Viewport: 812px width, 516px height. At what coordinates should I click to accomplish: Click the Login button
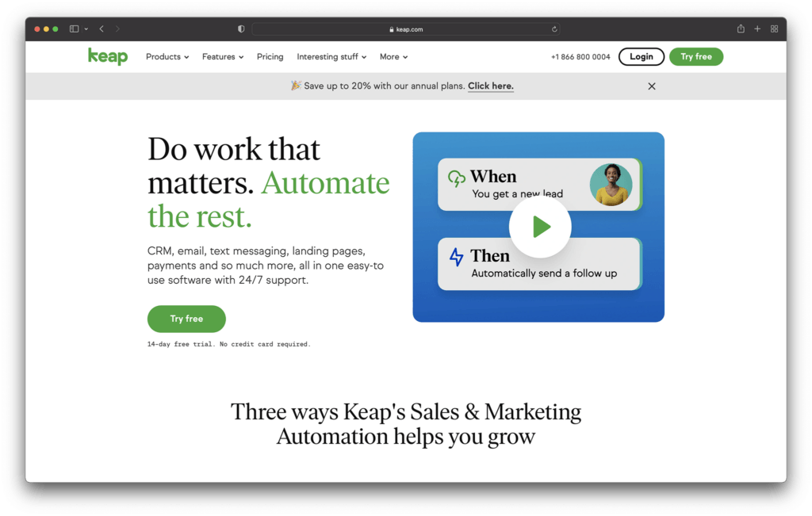[x=641, y=56]
